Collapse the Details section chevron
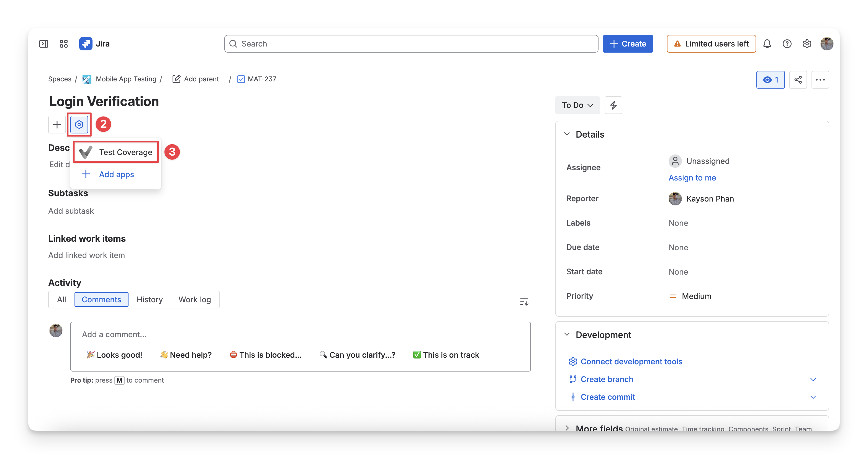The image size is (868, 459). pos(567,134)
